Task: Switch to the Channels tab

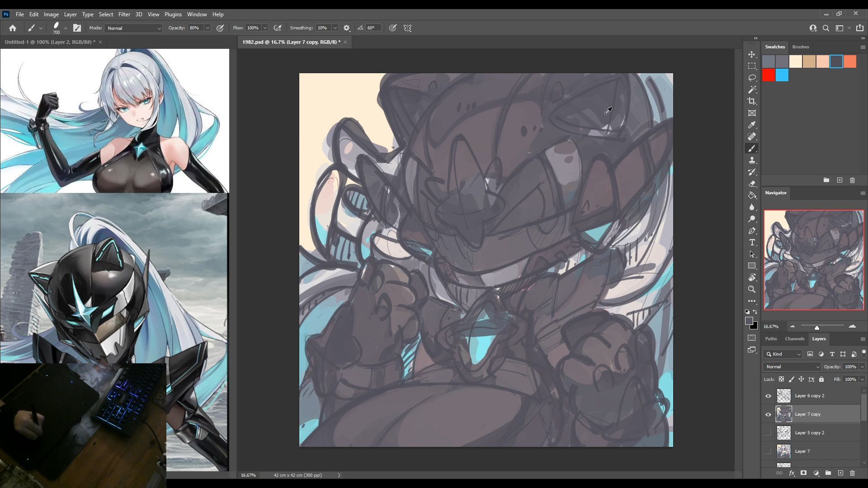Action: (x=794, y=339)
